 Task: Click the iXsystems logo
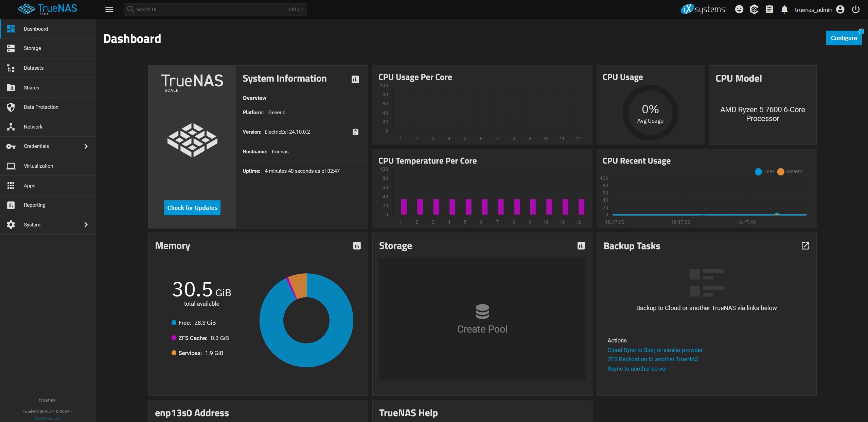pyautogui.click(x=703, y=10)
